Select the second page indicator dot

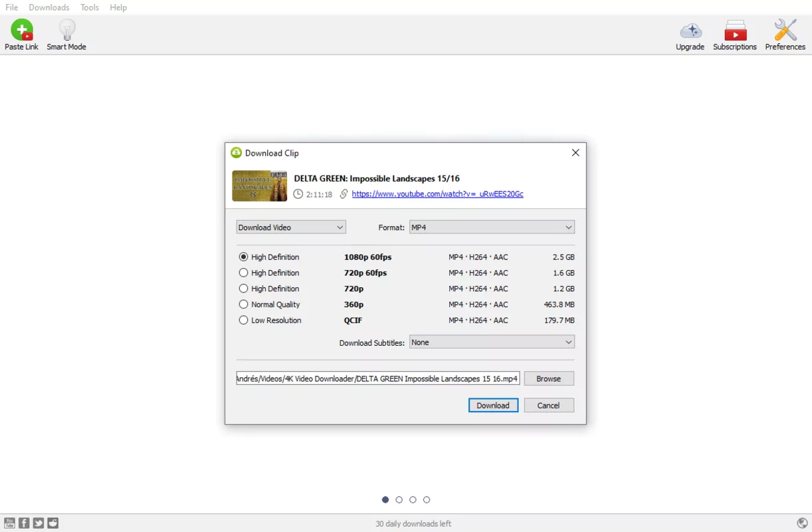coord(399,499)
